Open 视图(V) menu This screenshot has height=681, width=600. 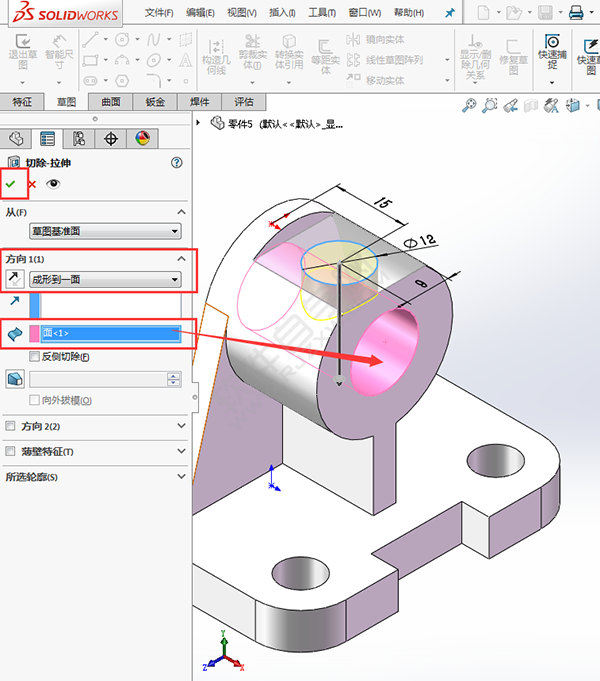point(242,13)
